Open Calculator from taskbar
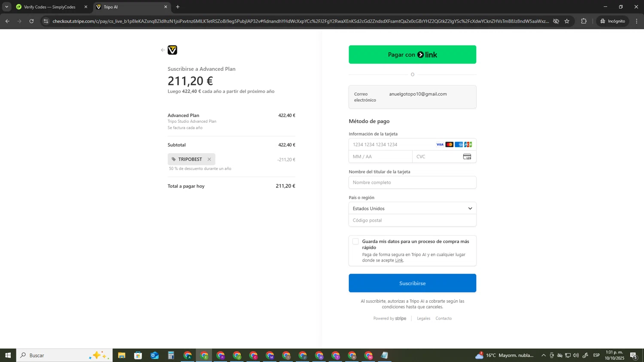 (x=171, y=355)
